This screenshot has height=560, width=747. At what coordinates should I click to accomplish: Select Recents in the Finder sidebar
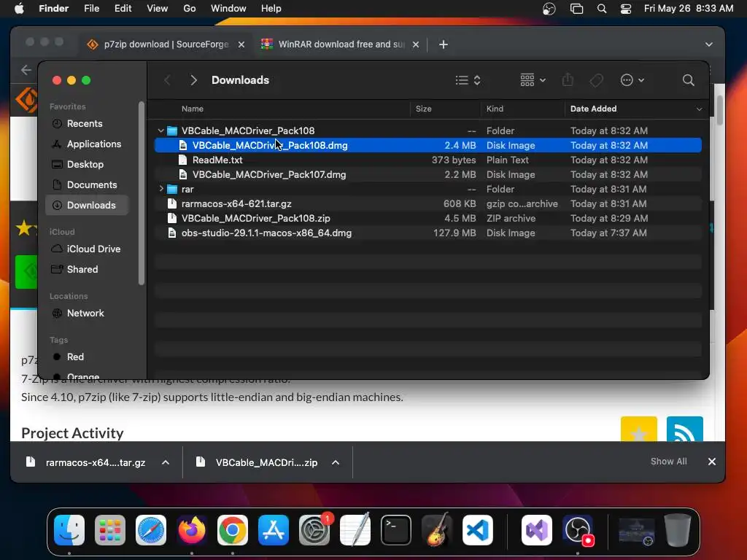pos(87,124)
